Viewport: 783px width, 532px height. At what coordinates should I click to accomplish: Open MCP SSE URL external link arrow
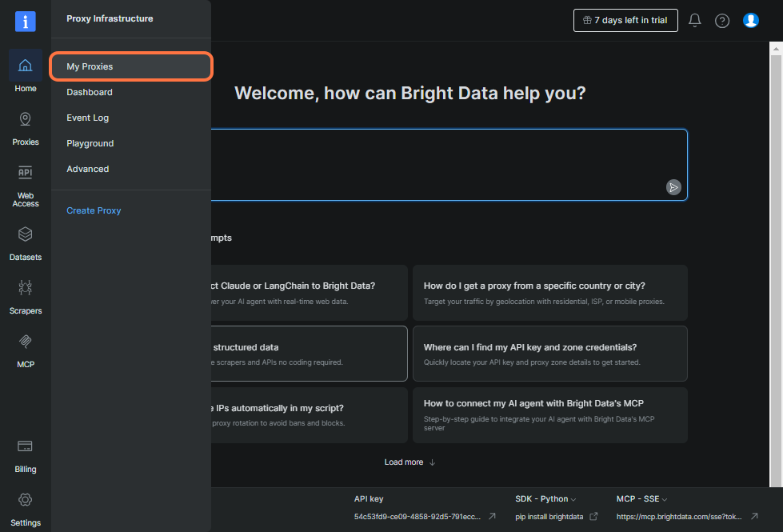pos(754,517)
